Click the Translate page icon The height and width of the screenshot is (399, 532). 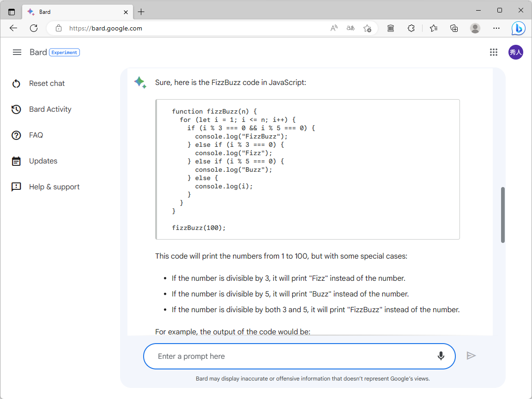[351, 28]
